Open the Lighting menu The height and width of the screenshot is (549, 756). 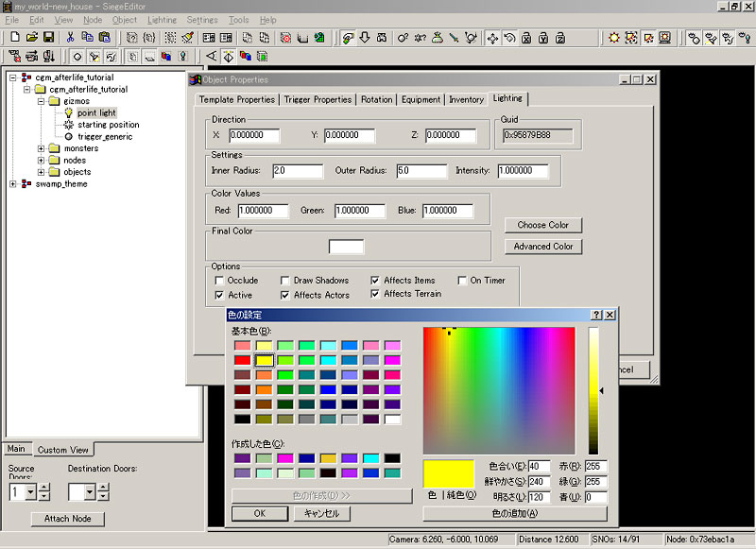(162, 20)
